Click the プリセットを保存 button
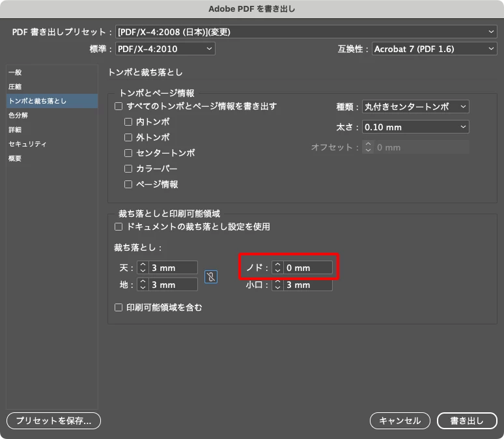 (53, 420)
